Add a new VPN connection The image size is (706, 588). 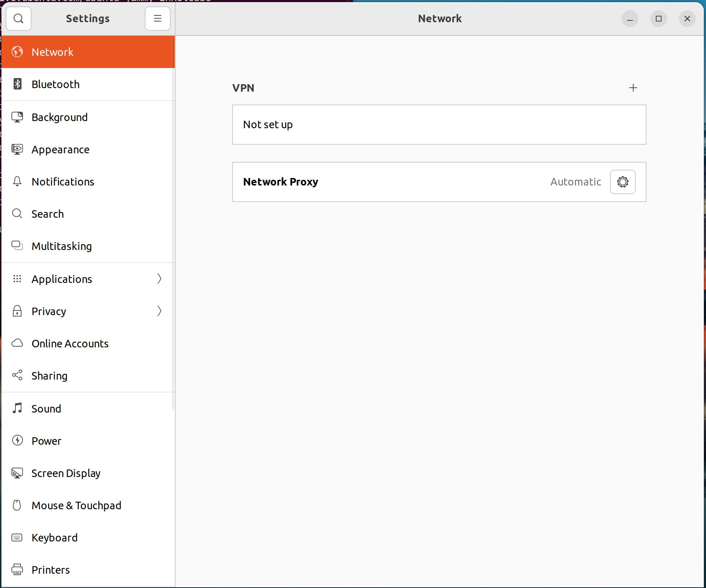point(633,88)
